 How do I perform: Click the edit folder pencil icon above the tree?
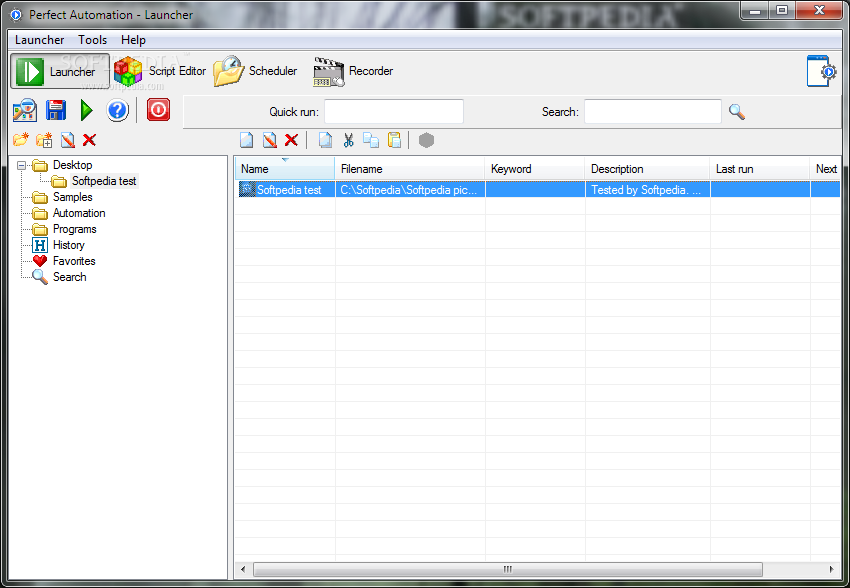click(68, 140)
